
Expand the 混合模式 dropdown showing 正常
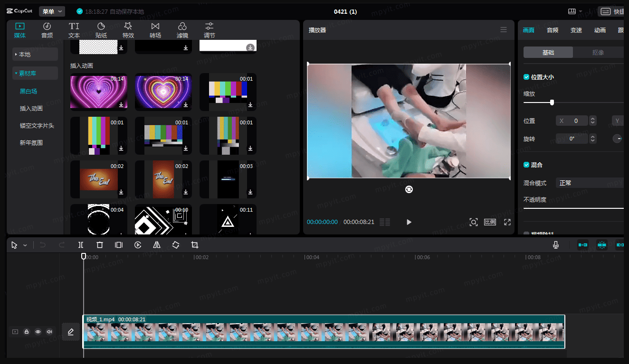589,183
